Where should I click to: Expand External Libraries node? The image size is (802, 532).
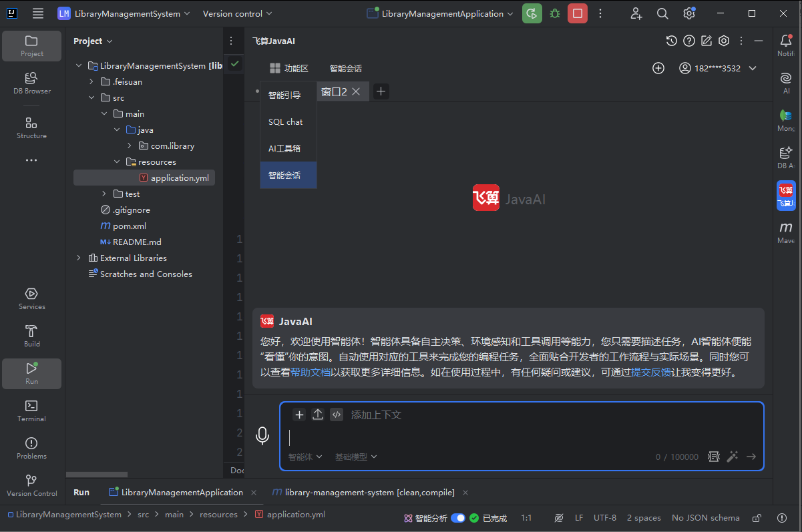[79, 258]
